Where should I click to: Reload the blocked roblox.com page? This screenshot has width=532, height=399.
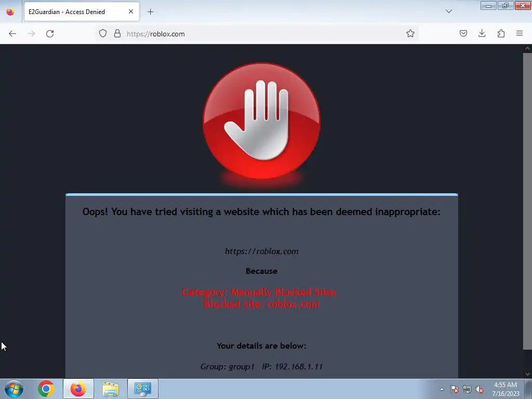point(50,34)
